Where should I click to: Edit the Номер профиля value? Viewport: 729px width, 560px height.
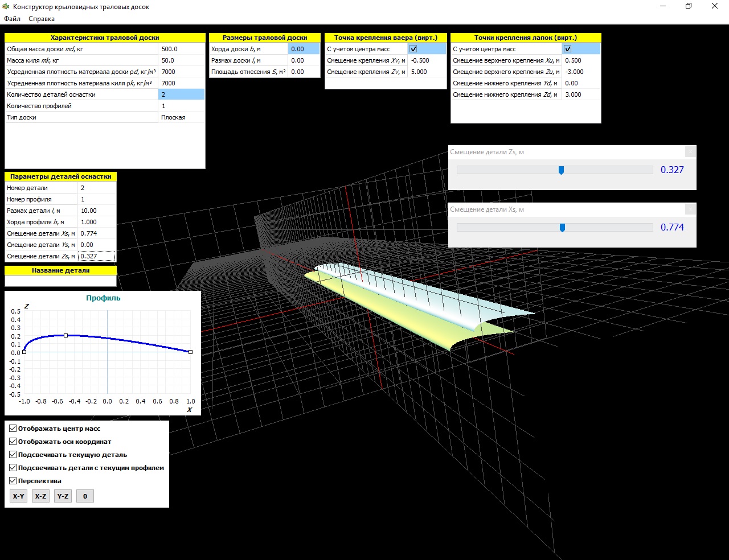(97, 199)
